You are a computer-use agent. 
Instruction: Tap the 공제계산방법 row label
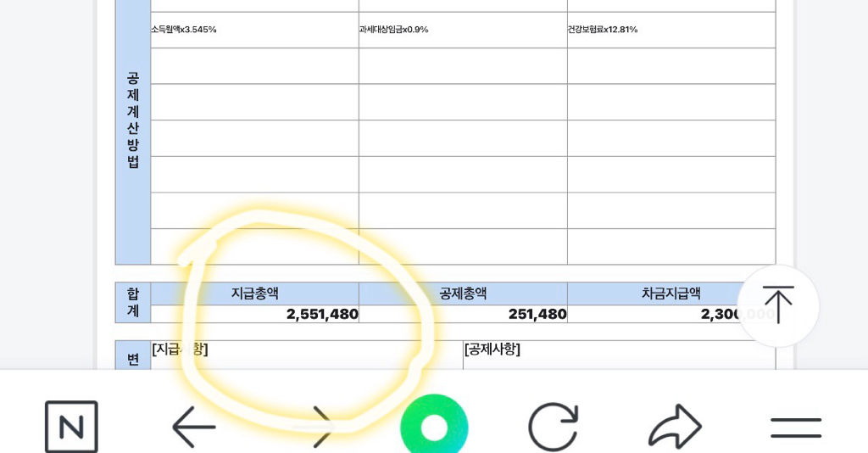point(133,120)
